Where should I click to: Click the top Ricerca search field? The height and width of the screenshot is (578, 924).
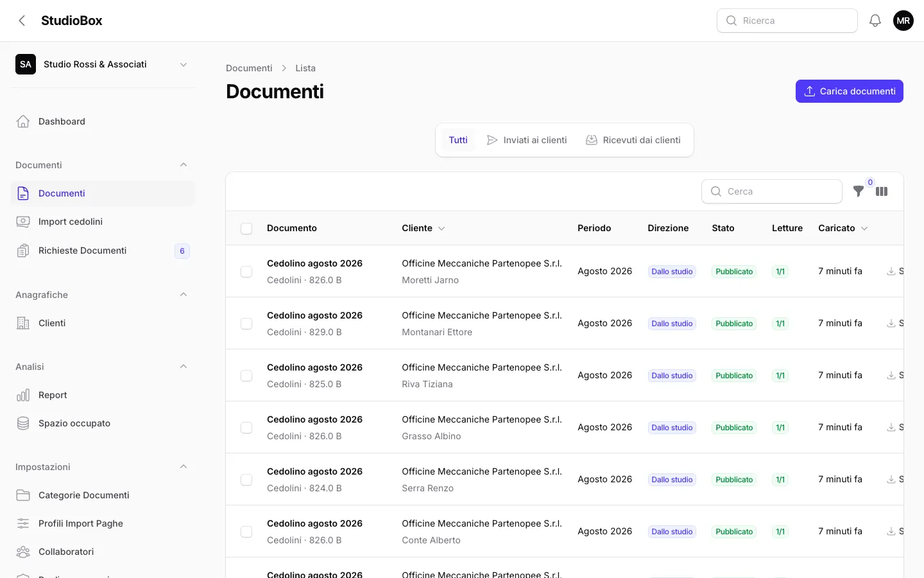click(x=787, y=21)
